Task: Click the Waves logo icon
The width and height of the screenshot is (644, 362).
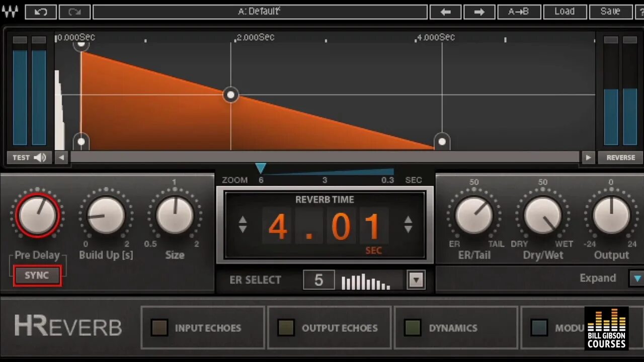Action: [9, 11]
